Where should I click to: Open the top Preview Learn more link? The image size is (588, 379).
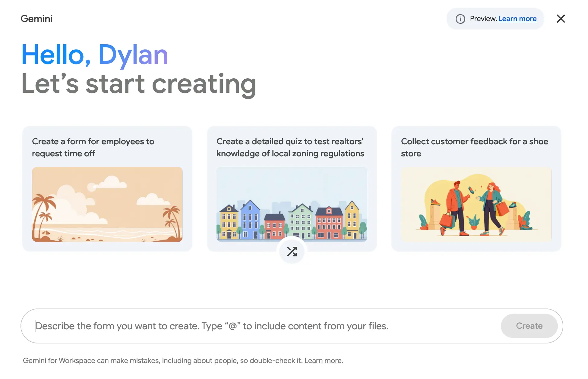click(517, 19)
